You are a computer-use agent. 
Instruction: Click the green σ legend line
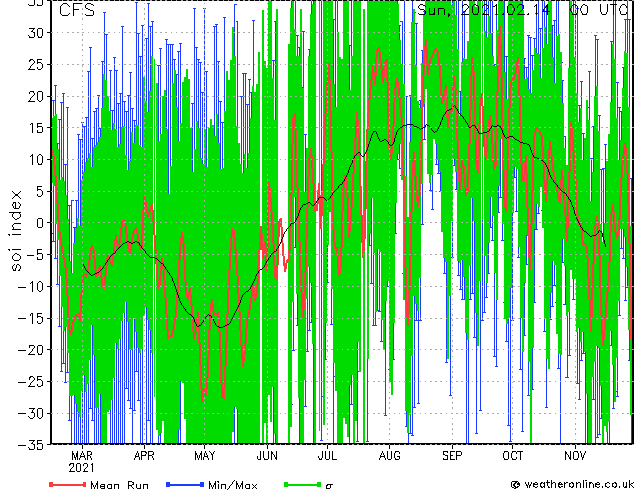point(302,484)
